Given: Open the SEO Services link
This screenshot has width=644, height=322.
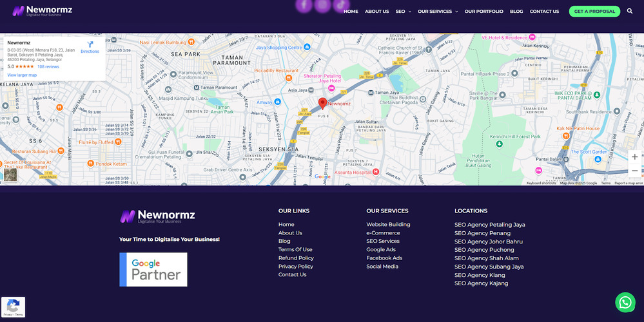Looking at the screenshot, I should (383, 241).
